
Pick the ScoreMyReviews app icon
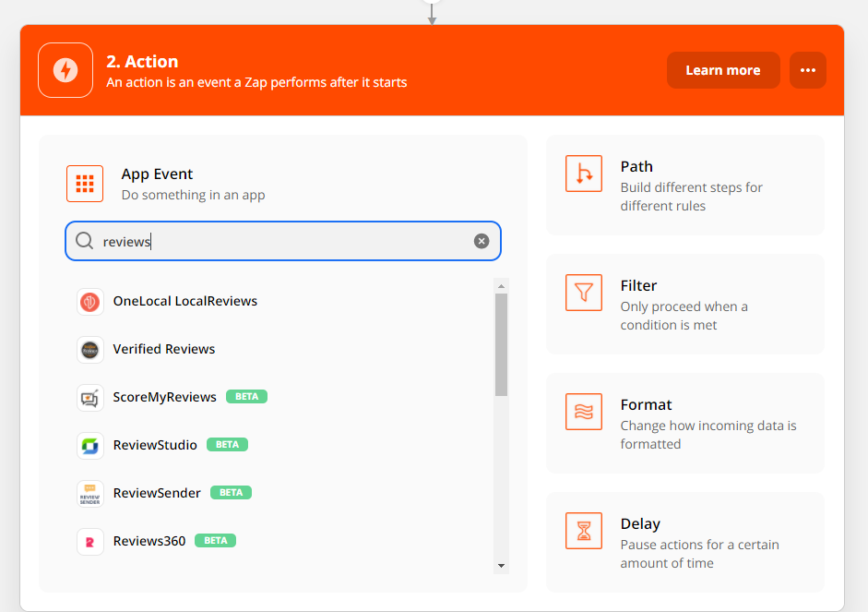pyautogui.click(x=89, y=398)
